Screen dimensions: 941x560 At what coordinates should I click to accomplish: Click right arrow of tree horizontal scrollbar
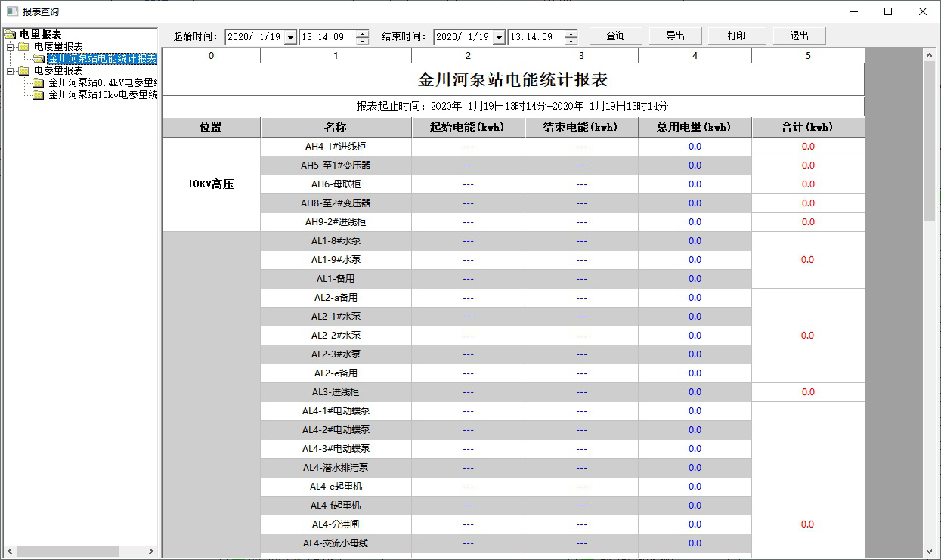(x=150, y=552)
